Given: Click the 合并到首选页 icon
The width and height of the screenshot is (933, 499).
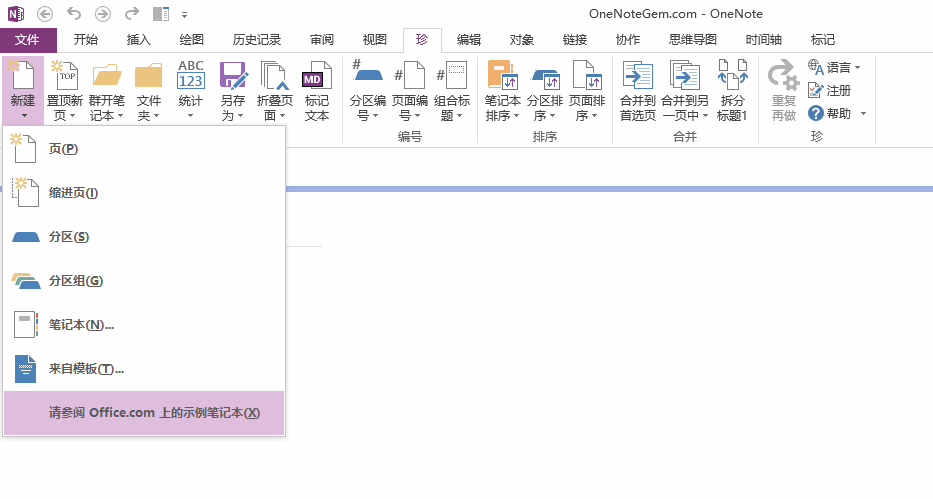Looking at the screenshot, I should point(638,75).
